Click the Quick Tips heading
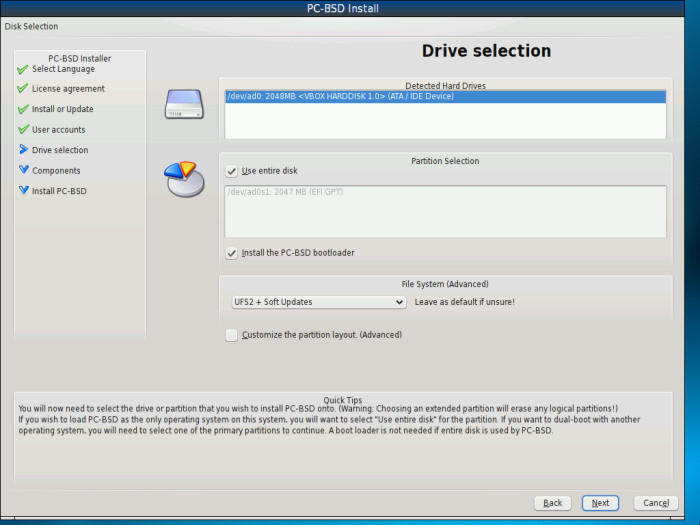Screen dimensions: 700x525 pyautogui.click(x=343, y=400)
